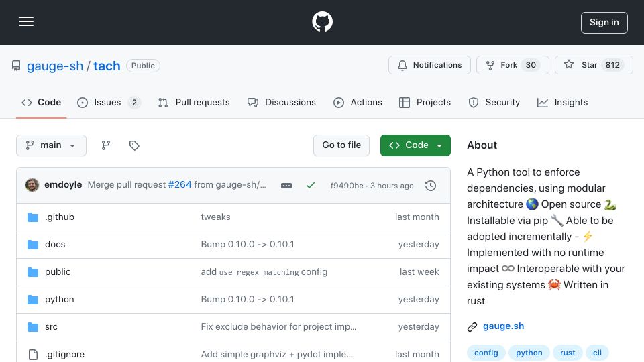Open the .gitignore file

point(64,354)
